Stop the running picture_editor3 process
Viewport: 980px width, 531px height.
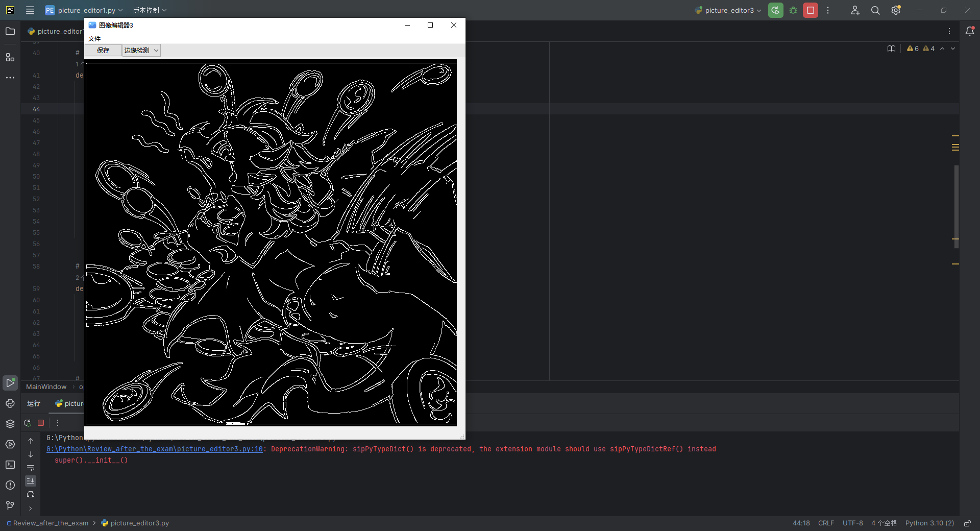click(x=811, y=10)
